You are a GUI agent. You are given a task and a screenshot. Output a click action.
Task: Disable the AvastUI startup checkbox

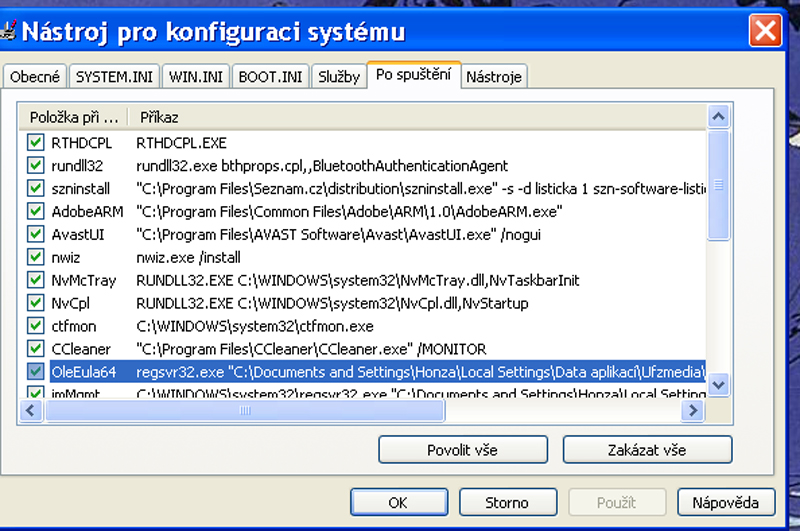click(36, 234)
